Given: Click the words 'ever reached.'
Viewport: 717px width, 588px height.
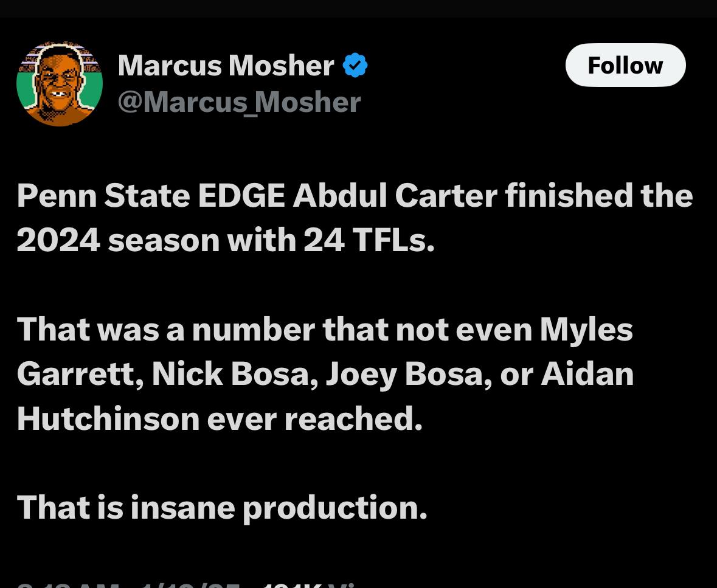Looking at the screenshot, I should pyautogui.click(x=315, y=419).
